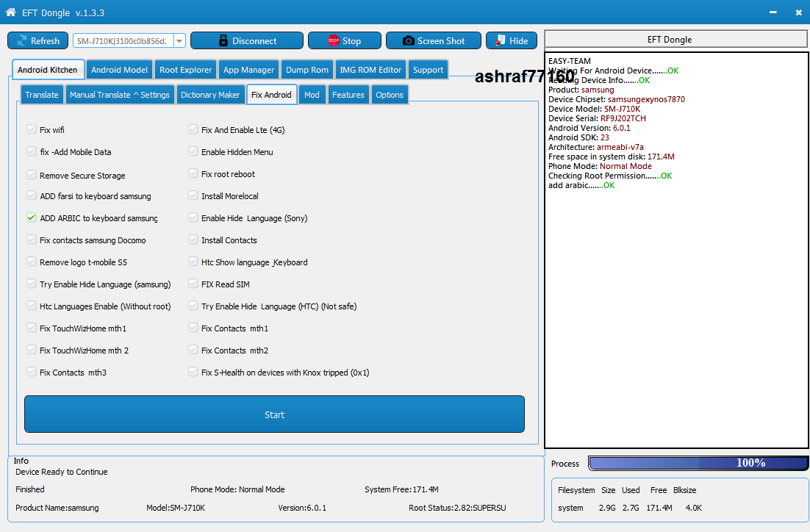Toggle Install Contacts checkbox

pyautogui.click(x=193, y=239)
